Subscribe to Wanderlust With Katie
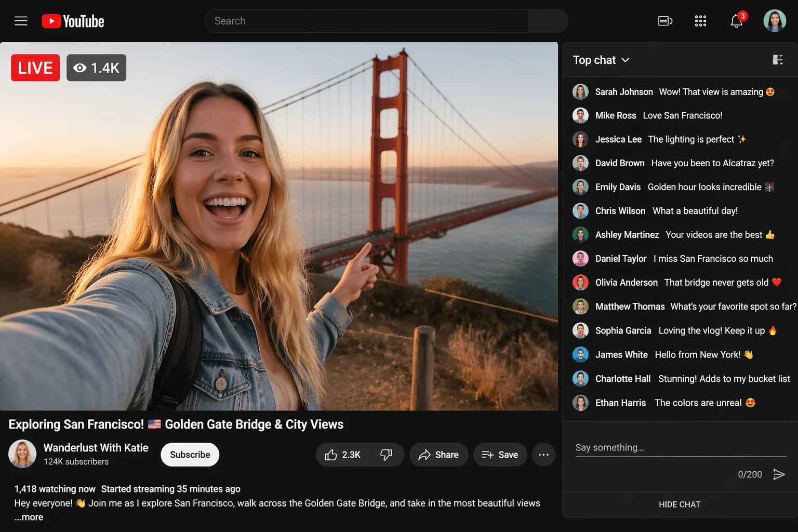The height and width of the screenshot is (532, 798). tap(190, 455)
